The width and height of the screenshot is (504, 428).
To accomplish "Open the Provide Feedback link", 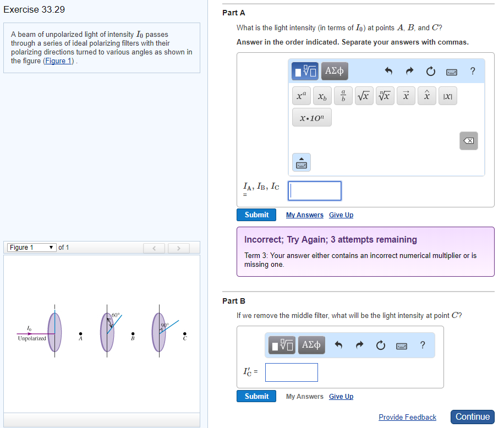I will [x=407, y=417].
